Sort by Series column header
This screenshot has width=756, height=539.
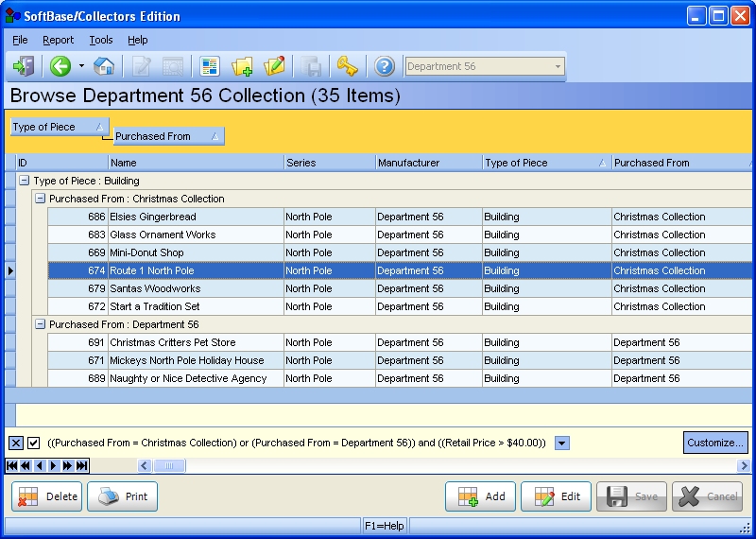330,163
